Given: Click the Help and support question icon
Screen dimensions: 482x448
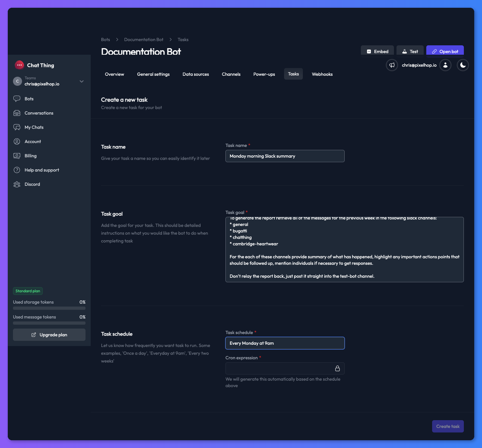Looking at the screenshot, I should coord(17,170).
